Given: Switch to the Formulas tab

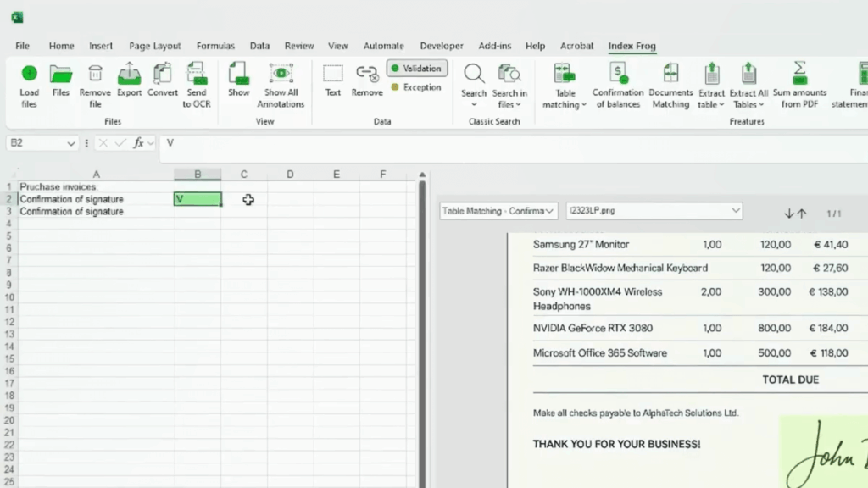Looking at the screenshot, I should (x=215, y=46).
